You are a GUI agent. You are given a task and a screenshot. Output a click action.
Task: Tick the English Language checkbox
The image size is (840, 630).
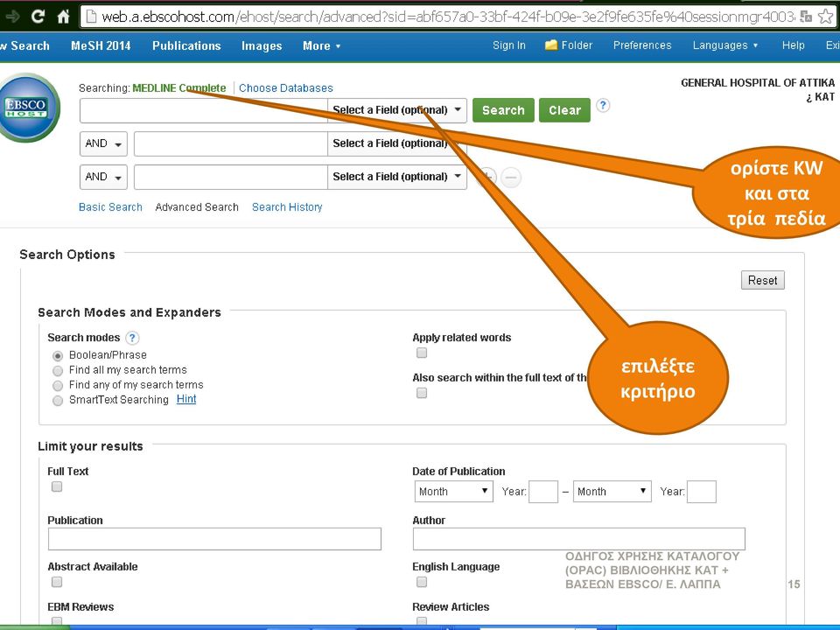[422, 582]
